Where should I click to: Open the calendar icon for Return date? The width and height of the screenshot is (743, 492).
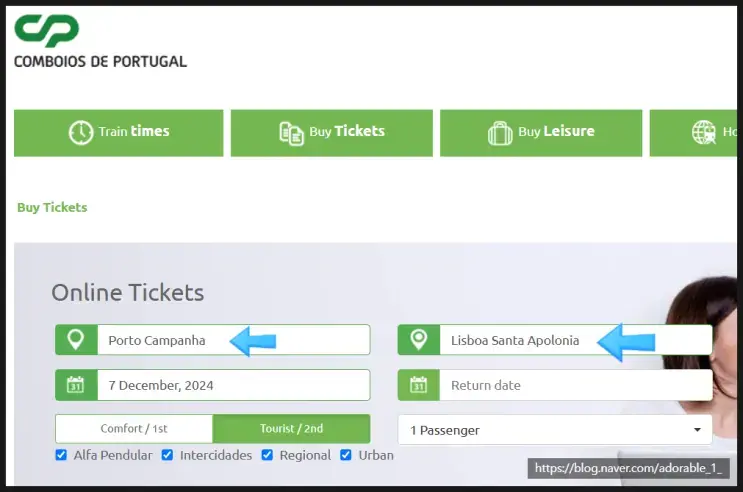[x=418, y=385]
